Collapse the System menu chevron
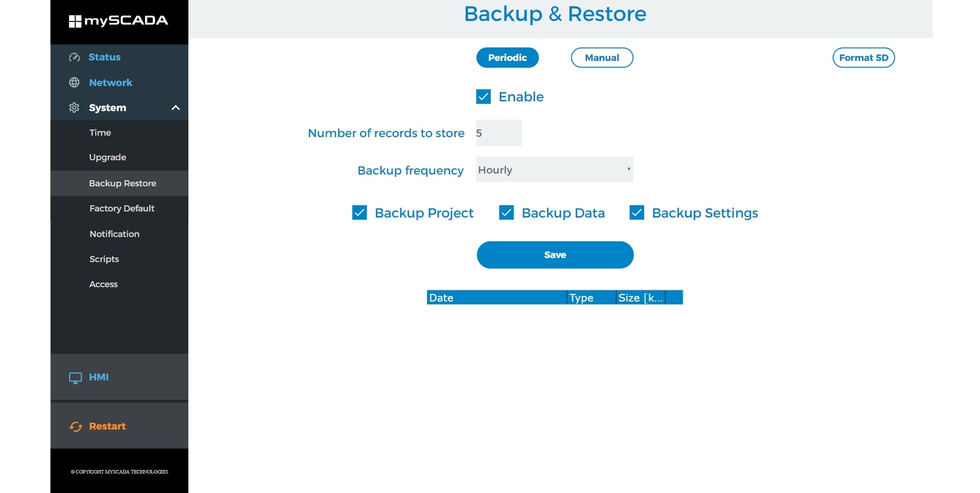 (176, 108)
